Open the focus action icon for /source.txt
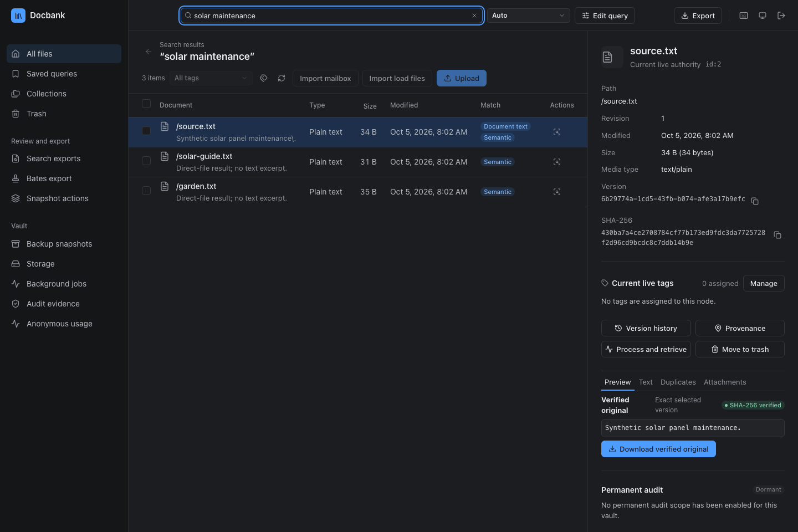The height and width of the screenshot is (532, 798). click(557, 132)
